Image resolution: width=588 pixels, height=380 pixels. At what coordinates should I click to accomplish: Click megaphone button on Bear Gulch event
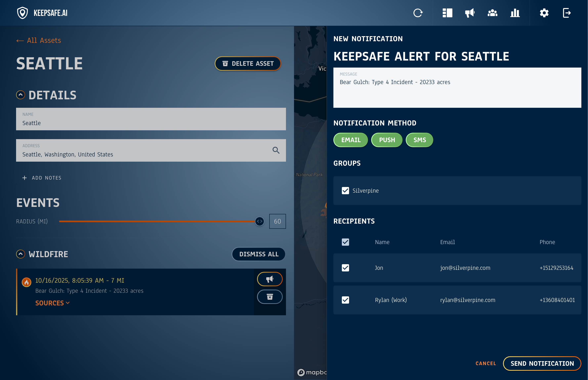click(269, 279)
